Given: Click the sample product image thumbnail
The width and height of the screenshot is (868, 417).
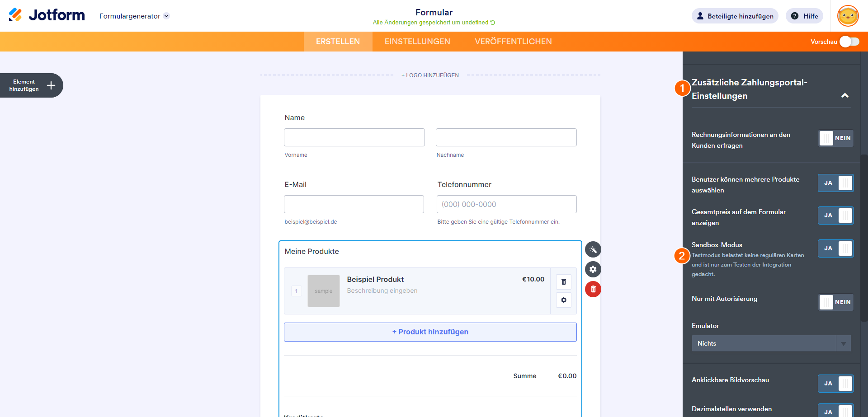Looking at the screenshot, I should click(323, 291).
